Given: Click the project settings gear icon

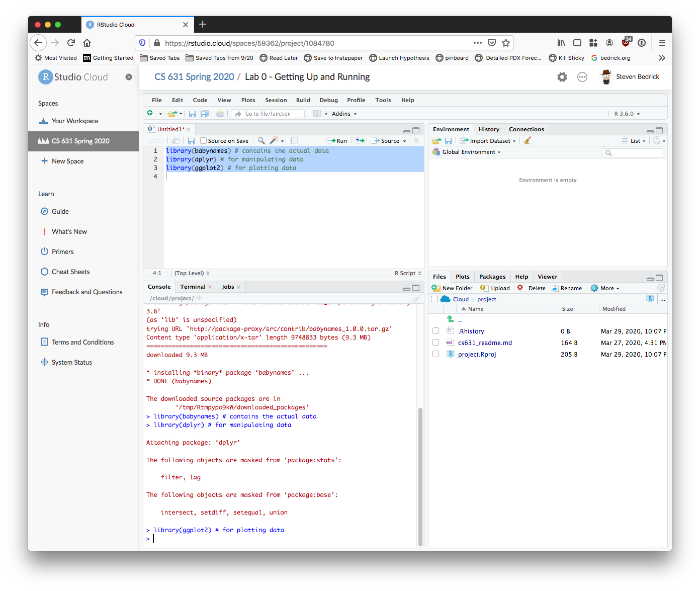Looking at the screenshot, I should click(x=562, y=77).
